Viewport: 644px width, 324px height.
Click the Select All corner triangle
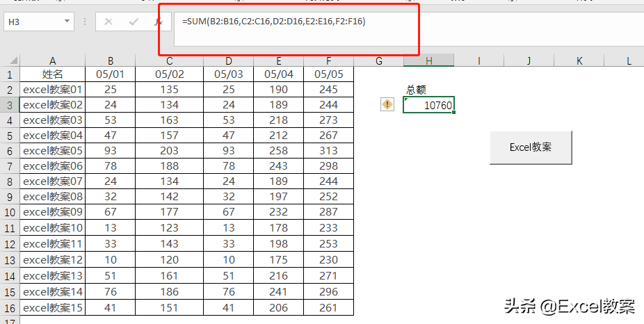click(x=13, y=60)
